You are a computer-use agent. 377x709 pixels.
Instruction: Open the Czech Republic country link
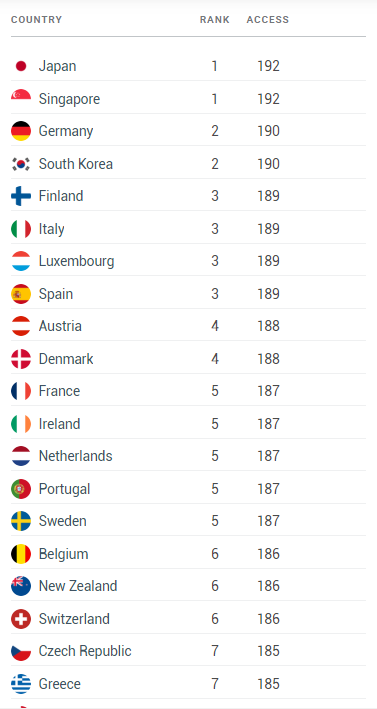click(x=85, y=651)
